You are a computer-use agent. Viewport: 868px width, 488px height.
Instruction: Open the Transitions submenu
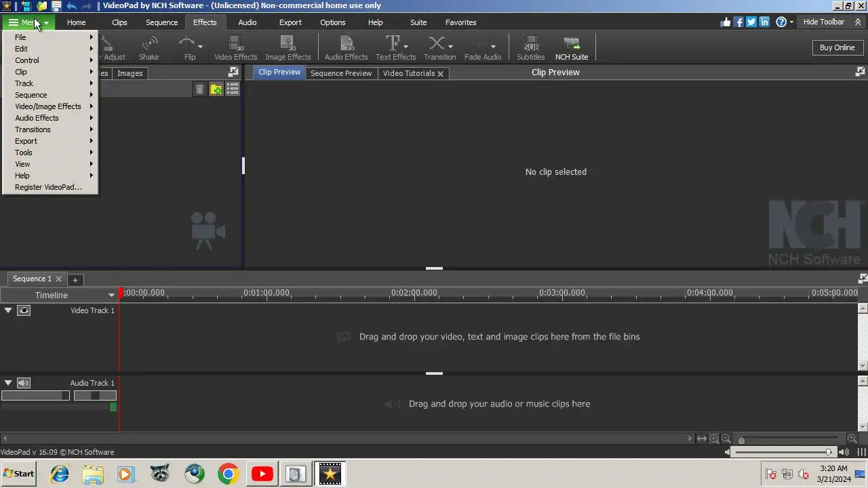click(51, 129)
